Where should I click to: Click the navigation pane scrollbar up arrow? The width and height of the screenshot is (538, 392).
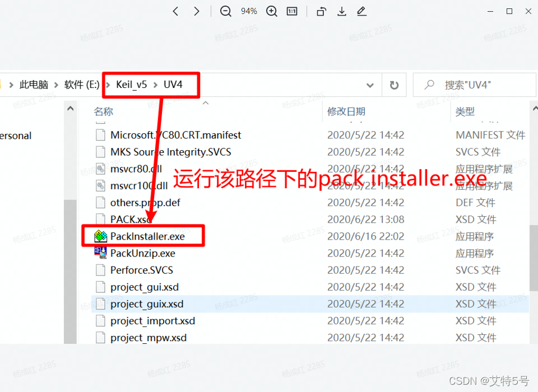coord(71,109)
